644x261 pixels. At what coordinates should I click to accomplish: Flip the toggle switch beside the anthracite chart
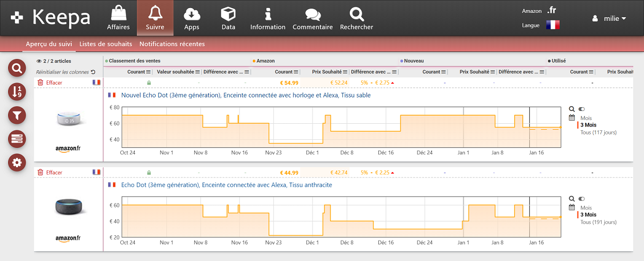tap(582, 198)
